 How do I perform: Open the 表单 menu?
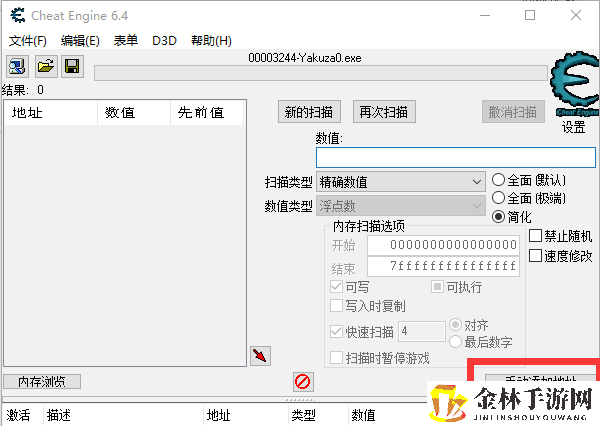coord(126,41)
